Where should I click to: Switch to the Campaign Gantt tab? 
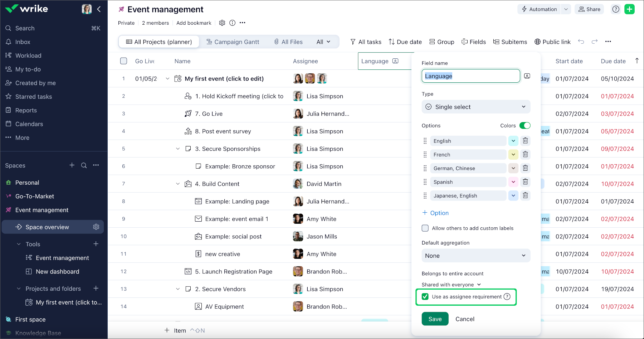236,42
